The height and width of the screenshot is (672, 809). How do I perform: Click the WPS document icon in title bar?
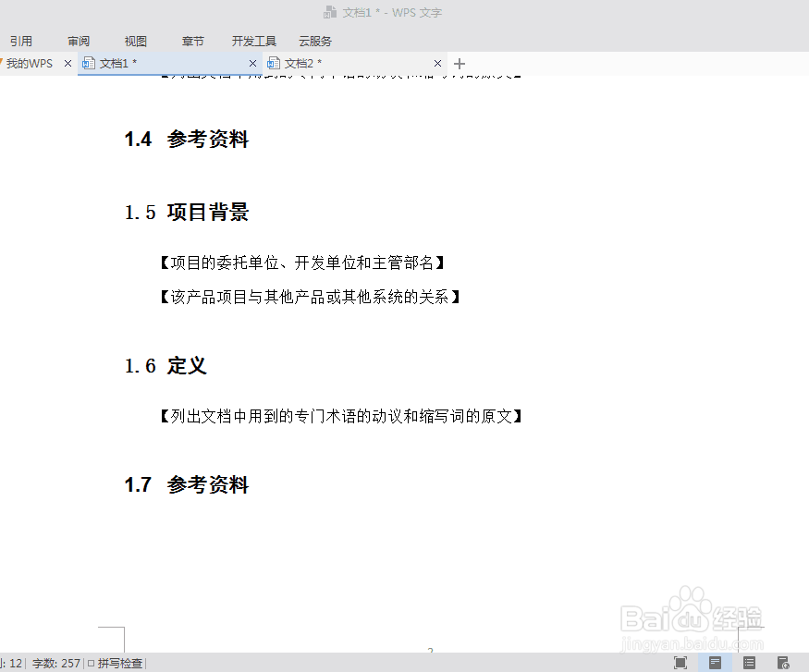[330, 12]
